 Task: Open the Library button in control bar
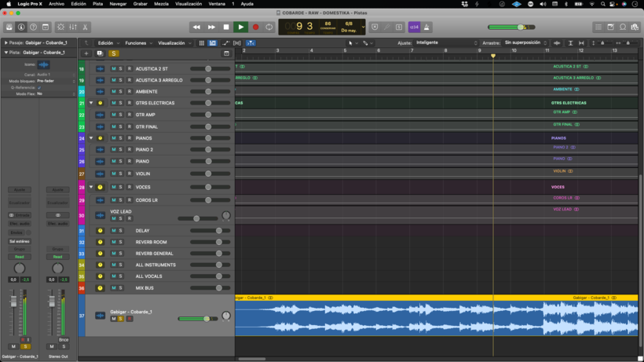tap(9, 27)
